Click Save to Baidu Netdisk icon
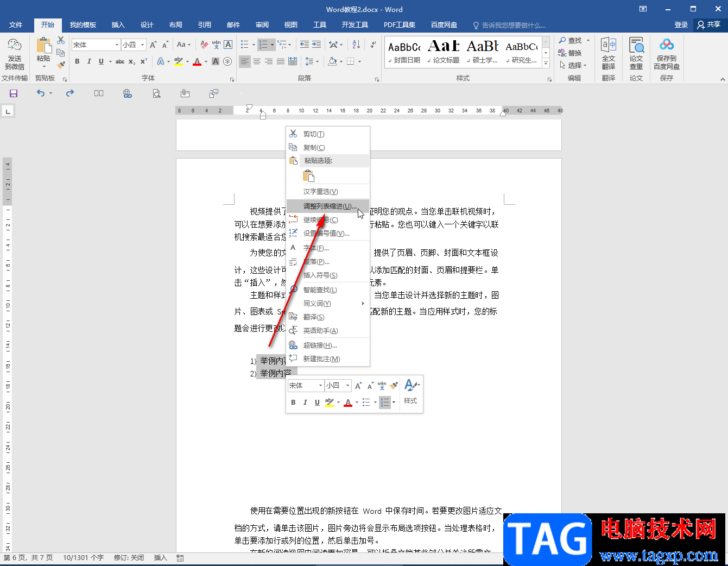This screenshot has height=566, width=728. [667, 53]
